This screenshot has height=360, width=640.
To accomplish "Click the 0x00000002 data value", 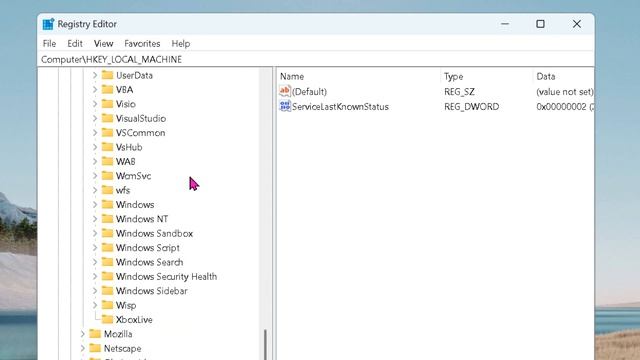I will (x=565, y=107).
